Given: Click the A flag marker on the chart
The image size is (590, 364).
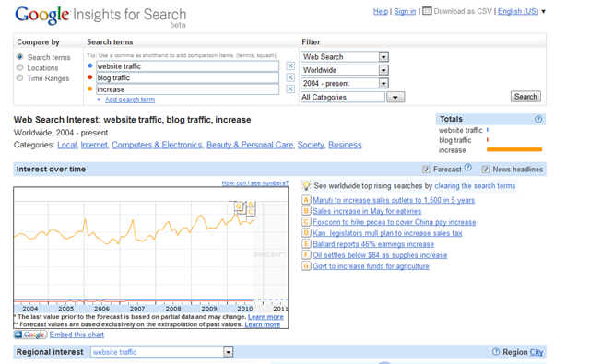Looking at the screenshot, I should click(250, 205).
